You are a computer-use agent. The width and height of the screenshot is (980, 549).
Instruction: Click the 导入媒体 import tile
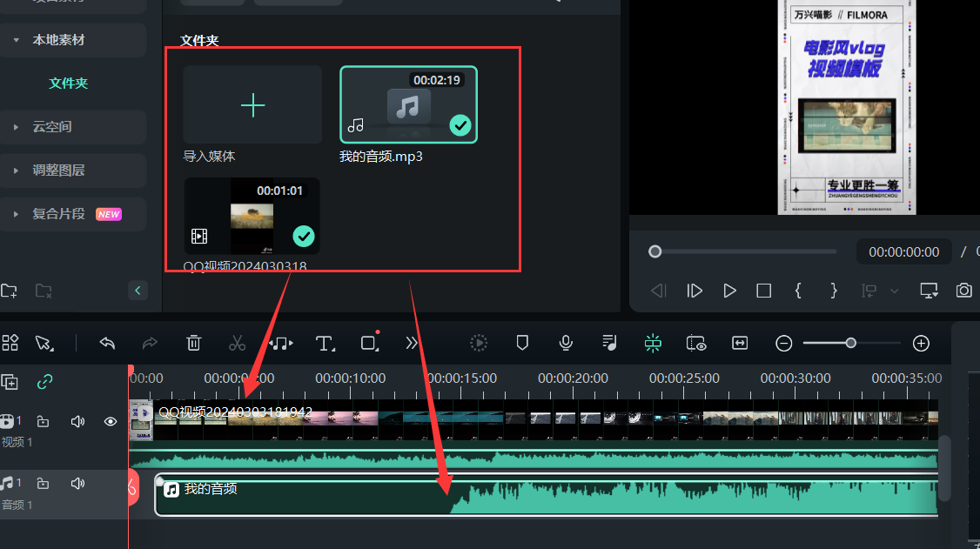tap(252, 105)
